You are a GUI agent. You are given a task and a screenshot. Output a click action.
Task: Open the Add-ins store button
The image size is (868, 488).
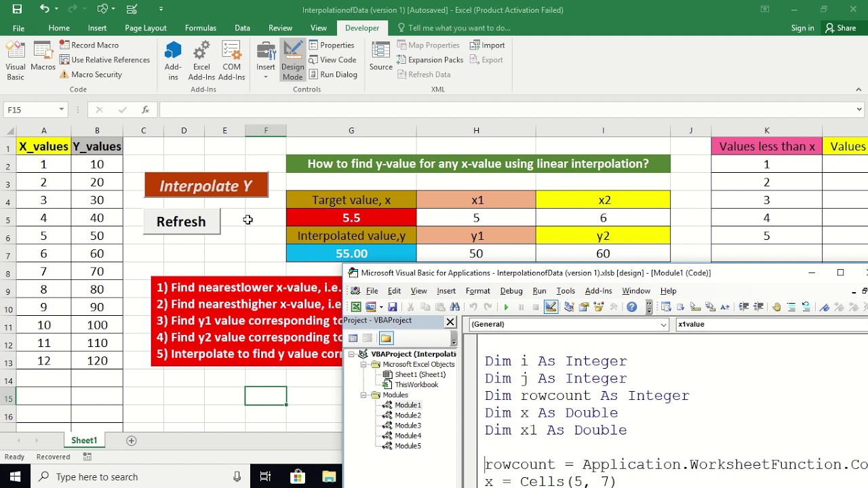click(x=173, y=60)
